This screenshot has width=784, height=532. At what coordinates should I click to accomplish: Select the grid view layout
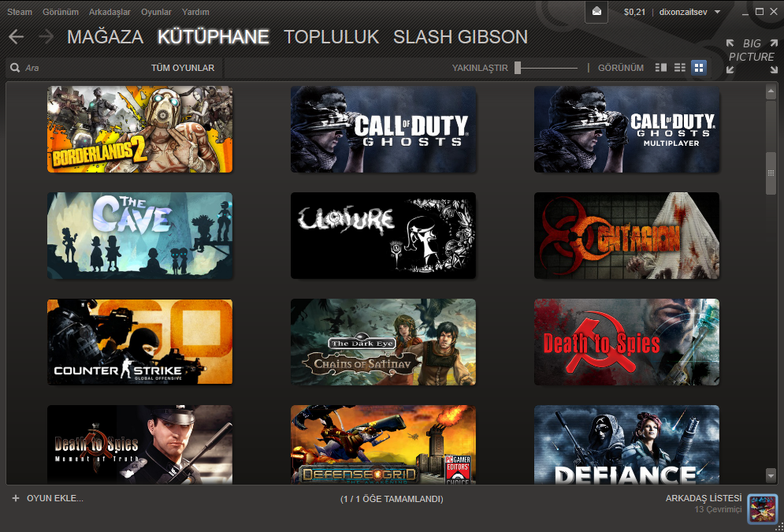pyautogui.click(x=698, y=68)
